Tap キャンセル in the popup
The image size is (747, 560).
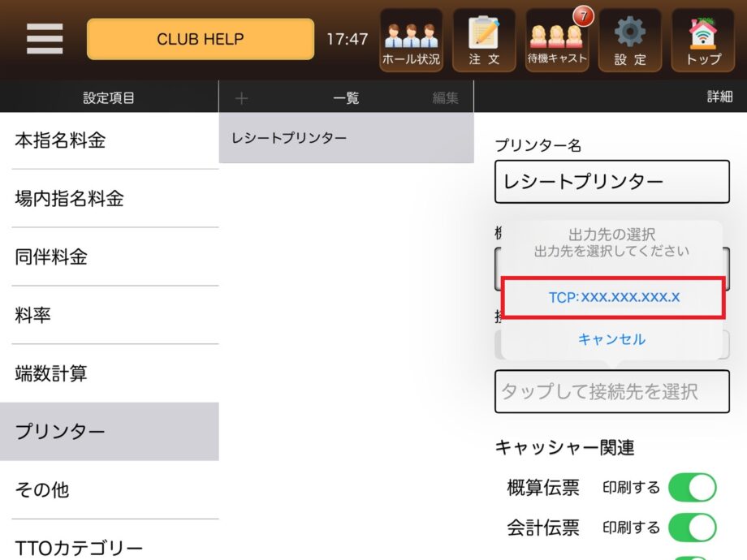(611, 339)
